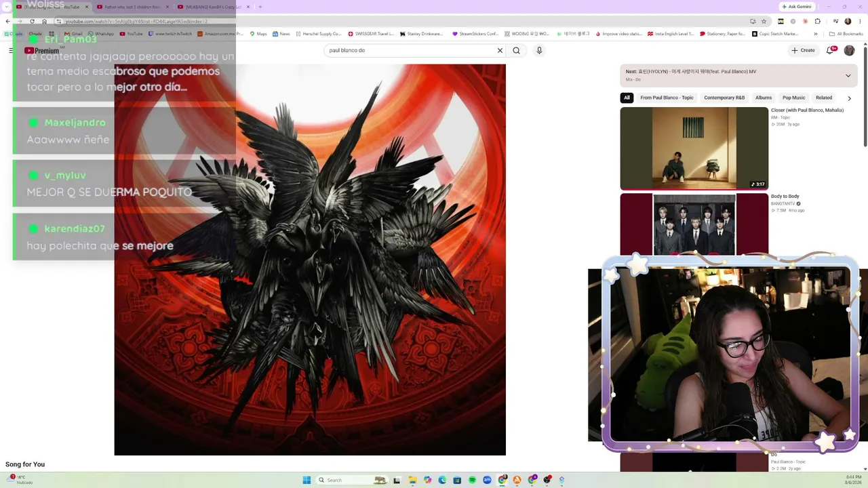Click the large raven album artwork
The width and height of the screenshot is (868, 488).
coord(310,260)
